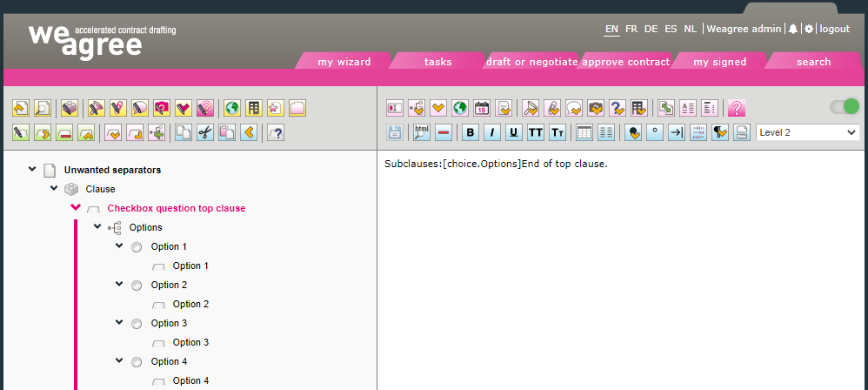Apply italic with the I button

point(492,132)
